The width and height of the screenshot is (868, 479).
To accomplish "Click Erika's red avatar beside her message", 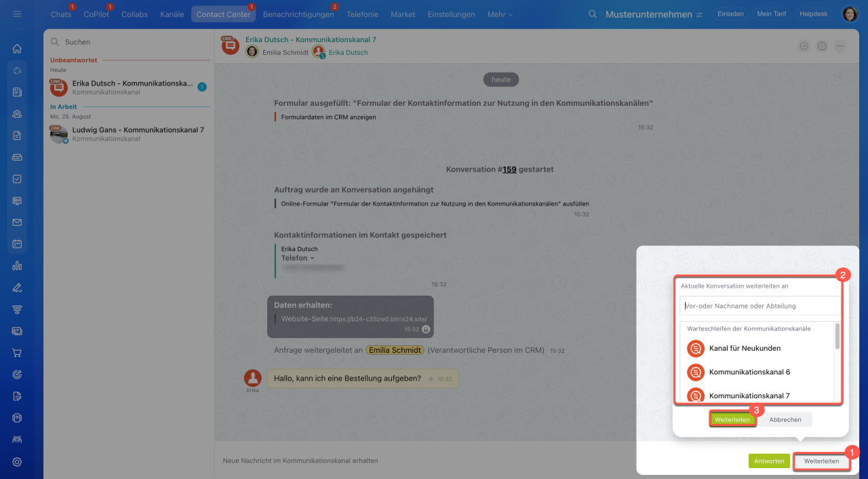I will click(253, 378).
